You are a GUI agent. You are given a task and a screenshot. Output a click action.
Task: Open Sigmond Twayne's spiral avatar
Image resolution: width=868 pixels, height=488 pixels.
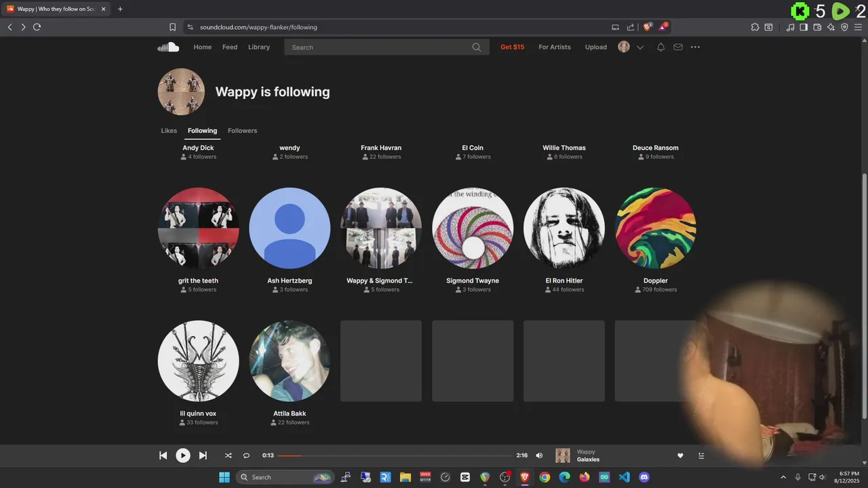click(473, 228)
